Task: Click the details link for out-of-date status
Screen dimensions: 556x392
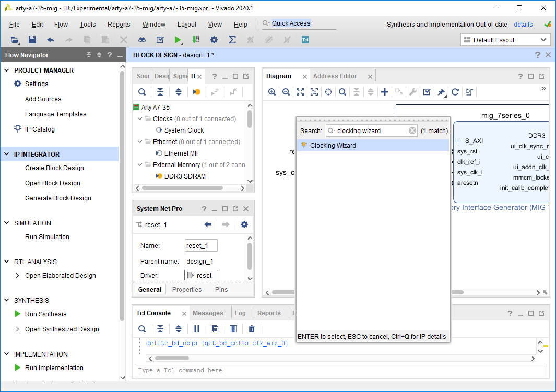Action: (523, 25)
